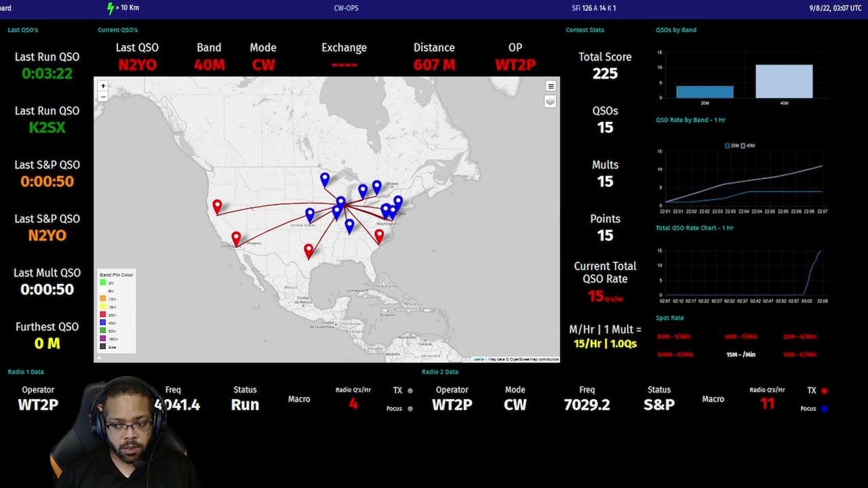Image resolution: width=868 pixels, height=488 pixels.
Task: Click the 40M - 7/Min spot rate
Action: click(741, 336)
